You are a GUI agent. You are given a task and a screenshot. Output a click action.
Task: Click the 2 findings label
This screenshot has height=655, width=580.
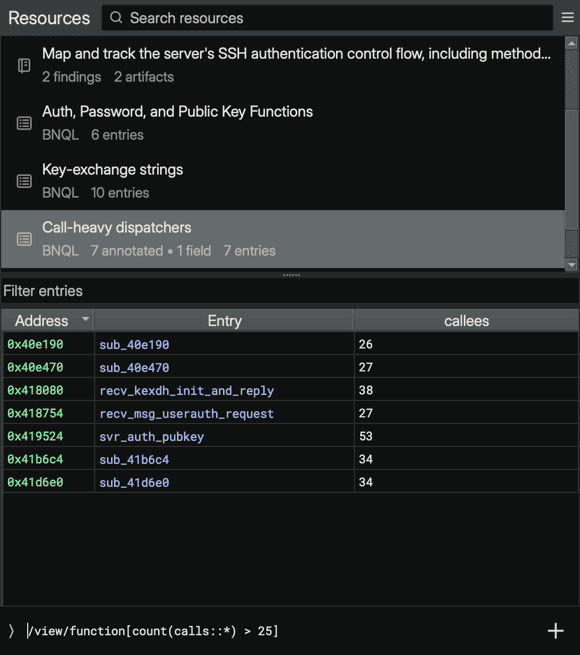(x=71, y=77)
